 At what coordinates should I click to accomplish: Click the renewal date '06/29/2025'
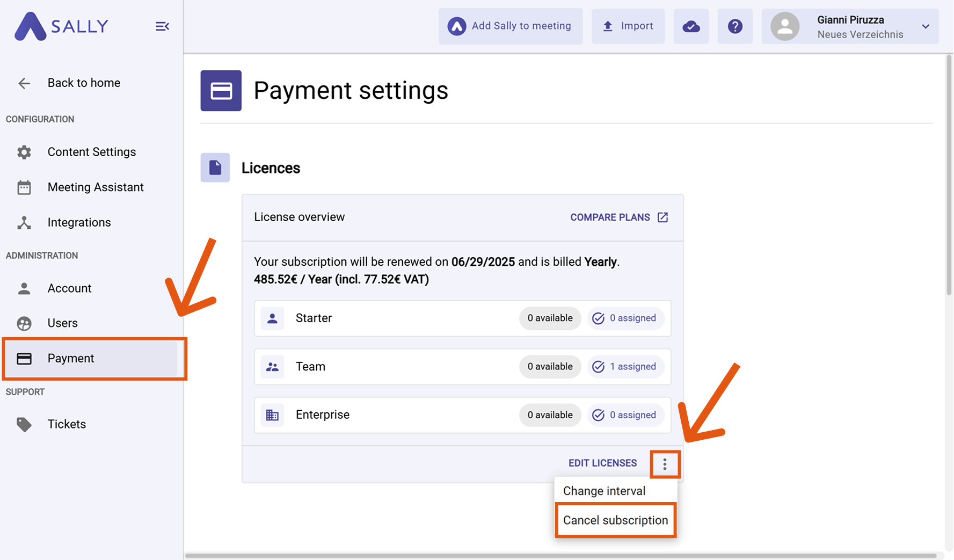click(483, 262)
